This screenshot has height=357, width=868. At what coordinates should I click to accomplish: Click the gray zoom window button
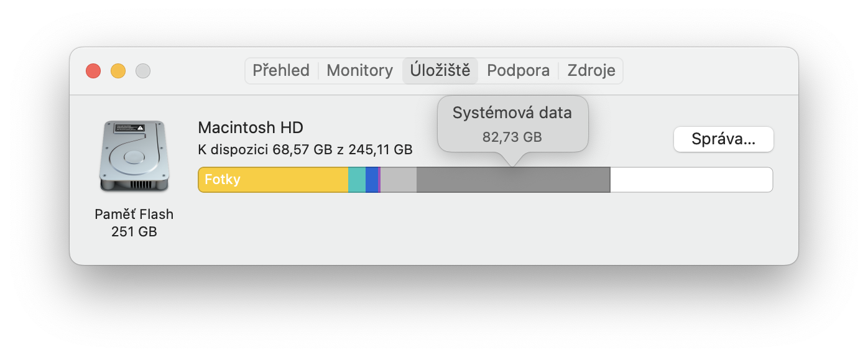[143, 71]
